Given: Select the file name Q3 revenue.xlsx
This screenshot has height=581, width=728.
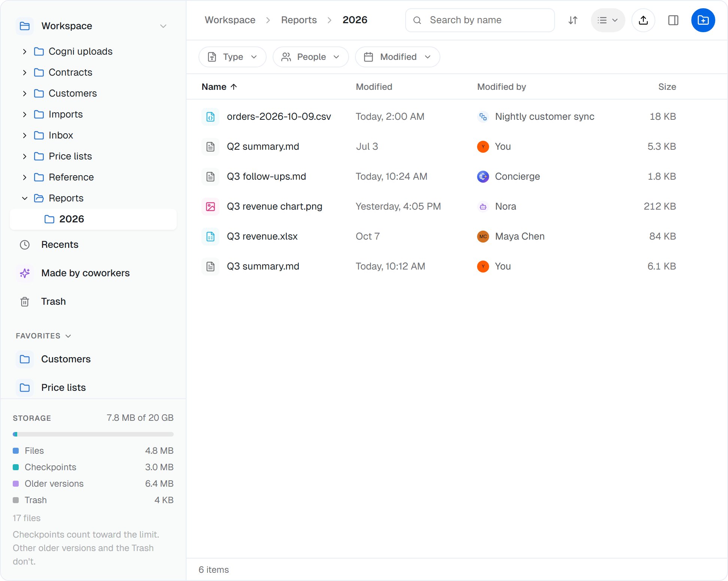Looking at the screenshot, I should pos(262,237).
